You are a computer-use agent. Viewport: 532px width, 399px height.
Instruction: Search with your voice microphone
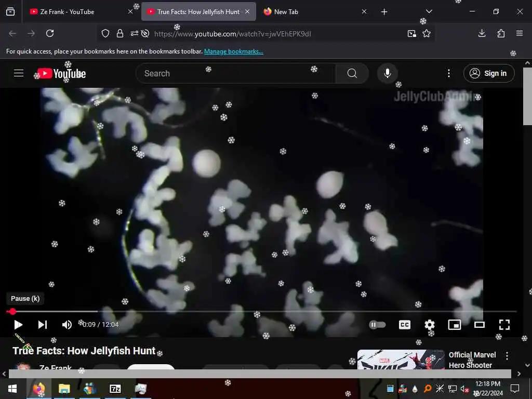(x=388, y=73)
